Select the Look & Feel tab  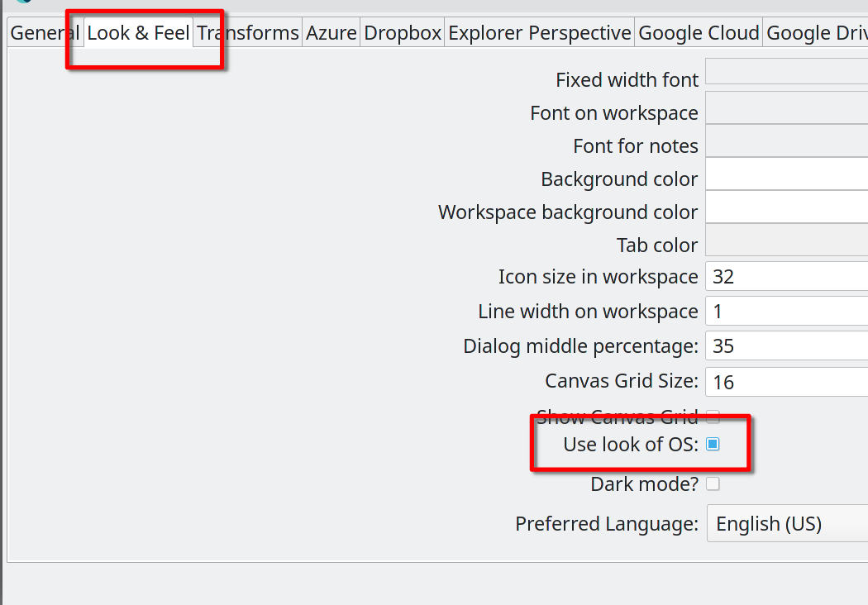pos(138,33)
